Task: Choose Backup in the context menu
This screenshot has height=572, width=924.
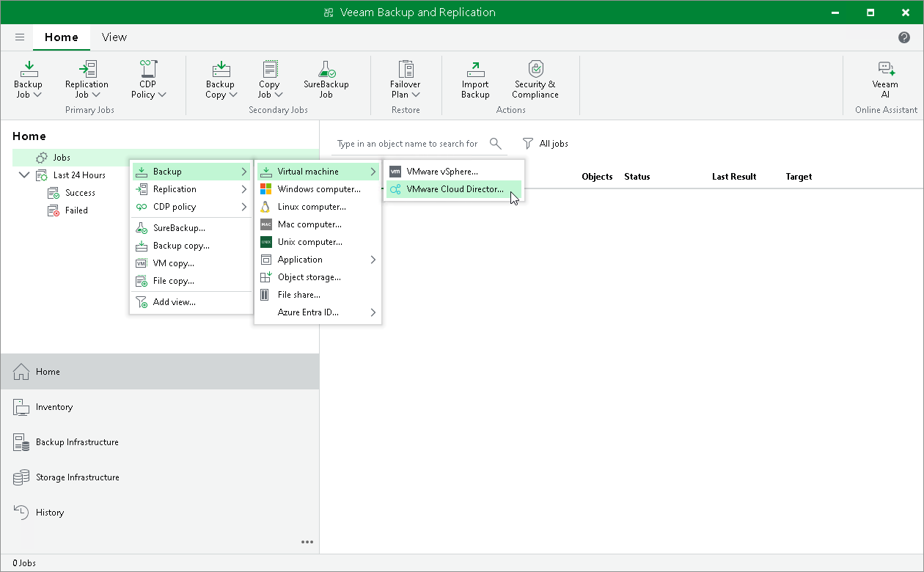Action: [x=191, y=172]
